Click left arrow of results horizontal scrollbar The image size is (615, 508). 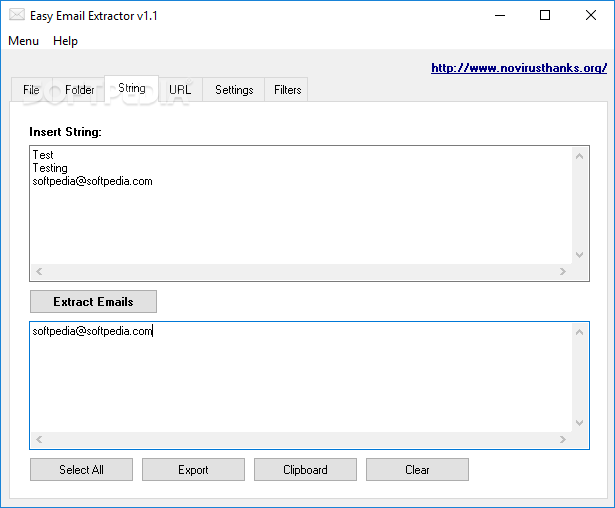[x=39, y=440]
